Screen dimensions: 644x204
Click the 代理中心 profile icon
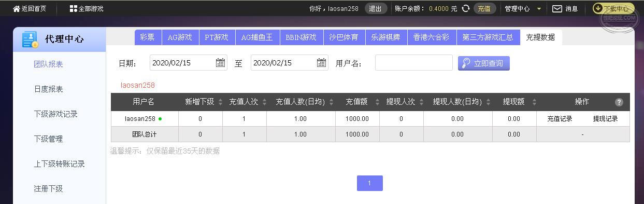point(30,39)
